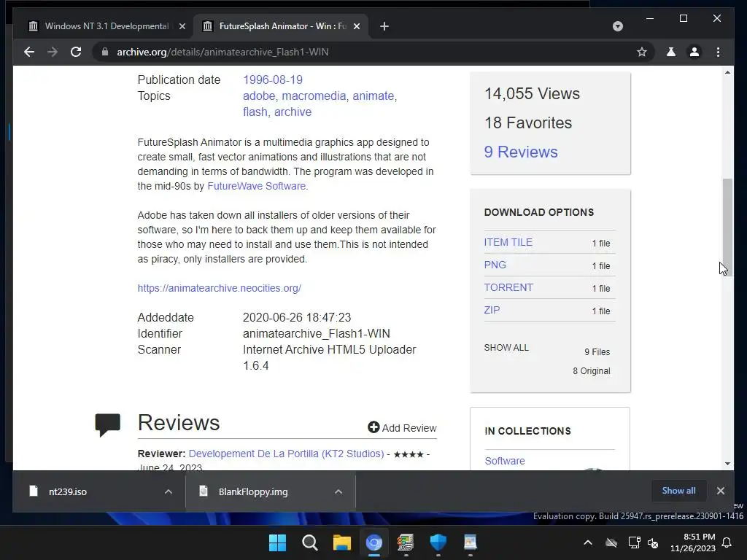
Task: Click the muted volume tray icon
Action: point(653,542)
